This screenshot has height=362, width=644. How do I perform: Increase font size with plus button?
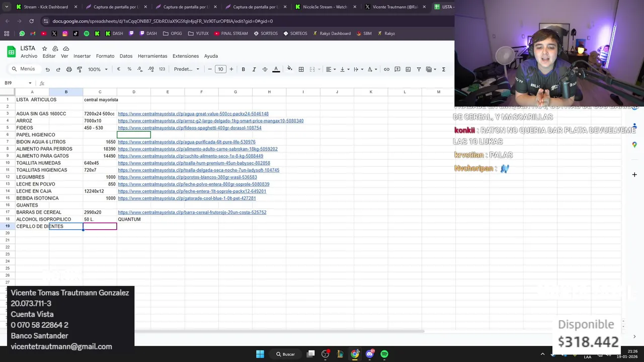[x=231, y=69]
